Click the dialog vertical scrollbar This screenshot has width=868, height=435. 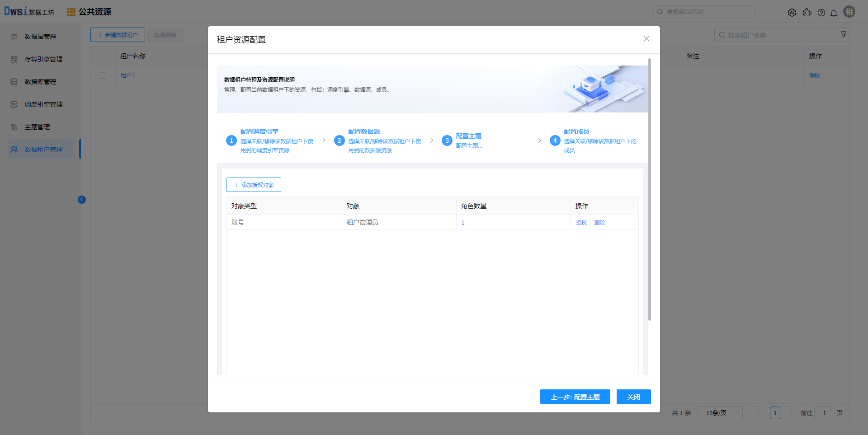tap(650, 190)
